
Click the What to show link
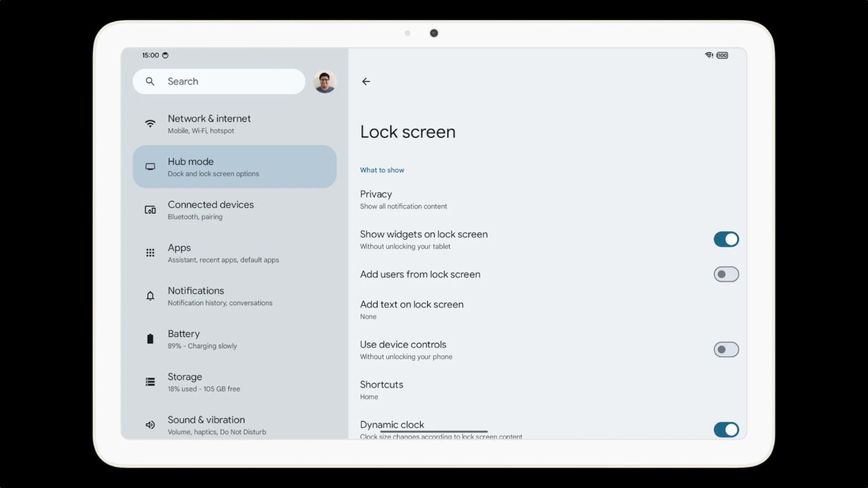tap(382, 169)
